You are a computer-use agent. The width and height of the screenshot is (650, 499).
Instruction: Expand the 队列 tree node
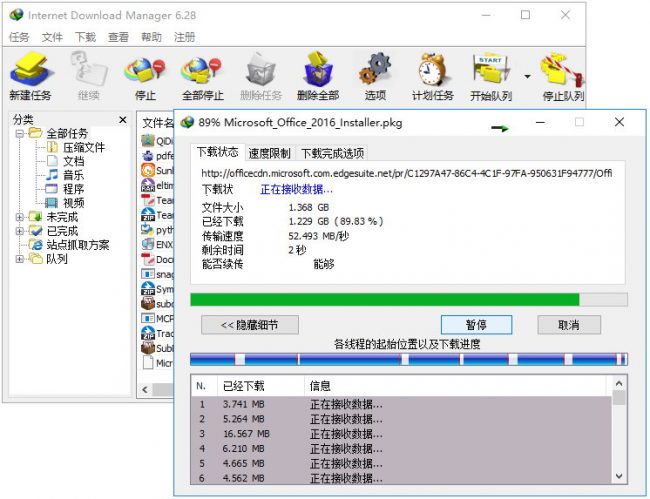click(x=20, y=259)
